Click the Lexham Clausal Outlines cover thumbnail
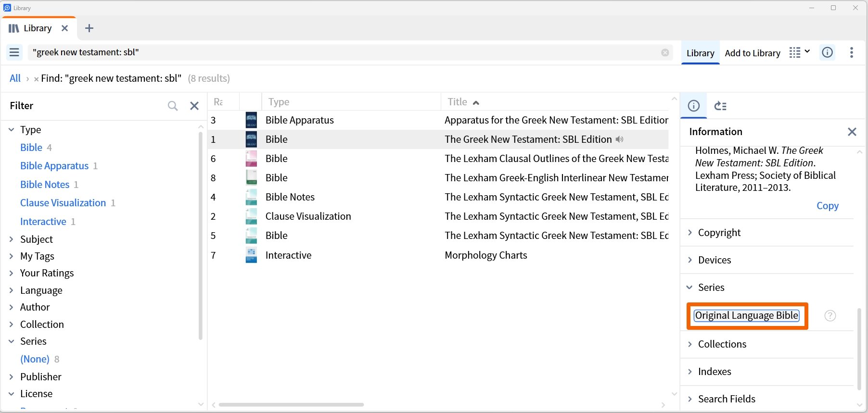The height and width of the screenshot is (413, 868). pos(251,159)
